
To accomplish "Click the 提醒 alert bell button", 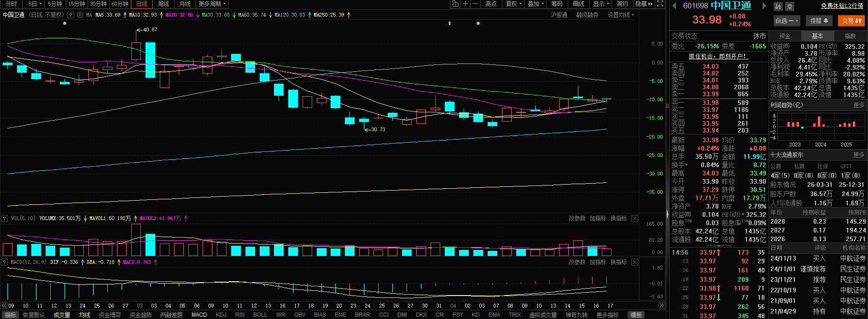I will (x=819, y=21).
